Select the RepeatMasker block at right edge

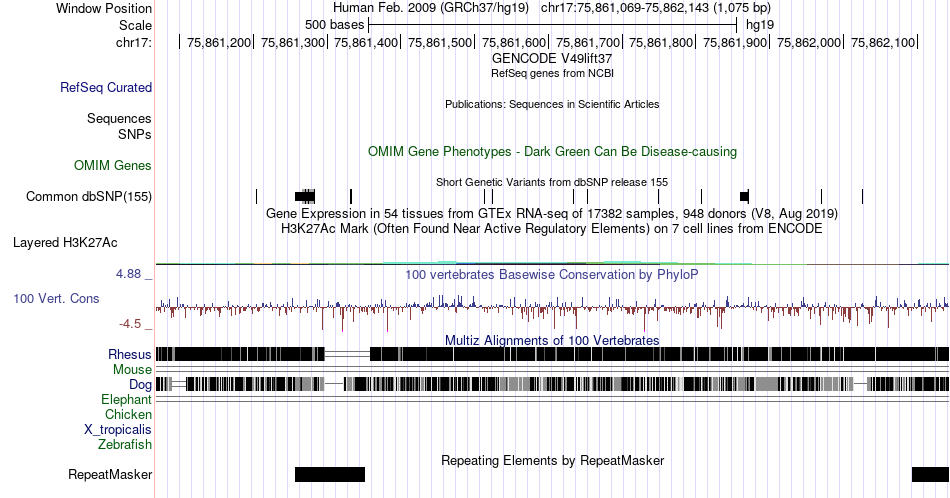point(931,474)
